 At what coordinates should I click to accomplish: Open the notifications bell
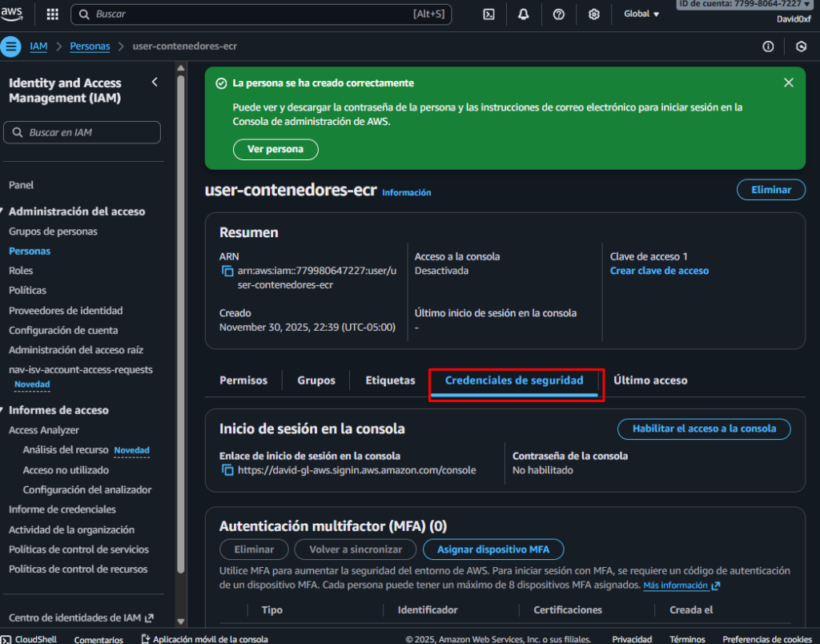click(x=524, y=14)
